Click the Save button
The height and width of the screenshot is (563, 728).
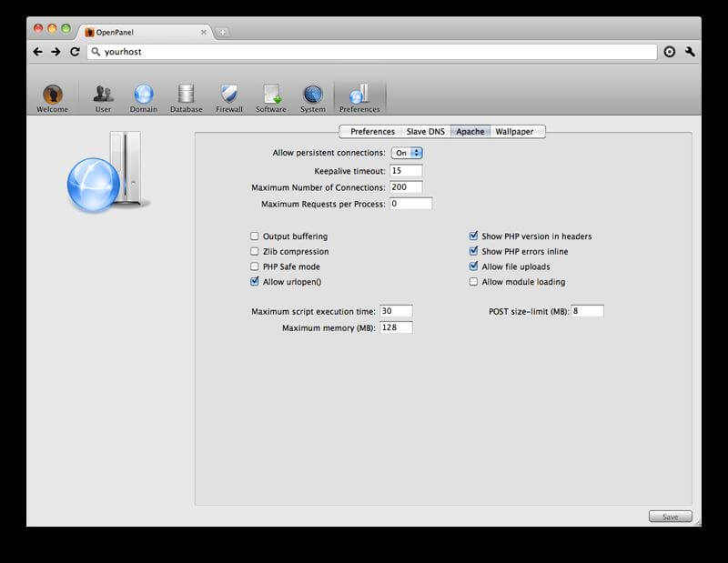coord(670,517)
